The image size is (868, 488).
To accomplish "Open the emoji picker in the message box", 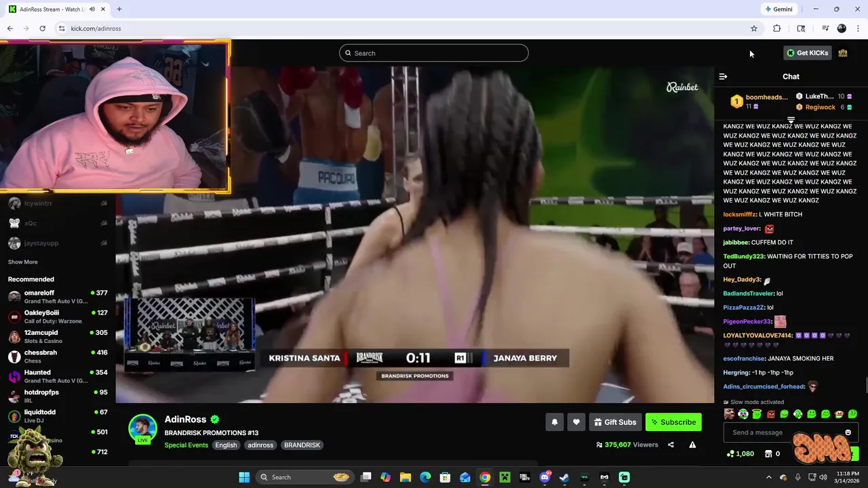I will [x=848, y=432].
